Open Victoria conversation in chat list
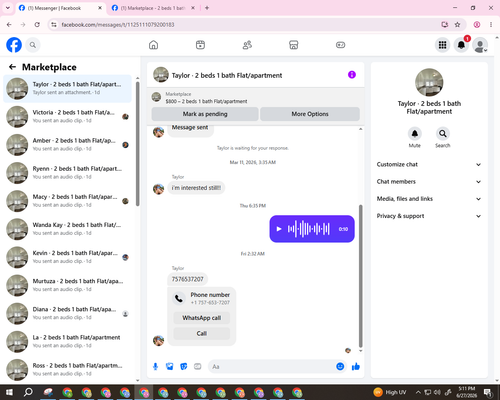The height and width of the screenshot is (400, 500). click(x=67, y=117)
